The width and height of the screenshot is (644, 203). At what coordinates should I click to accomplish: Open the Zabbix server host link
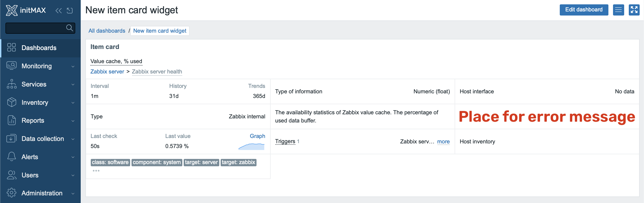coord(107,72)
